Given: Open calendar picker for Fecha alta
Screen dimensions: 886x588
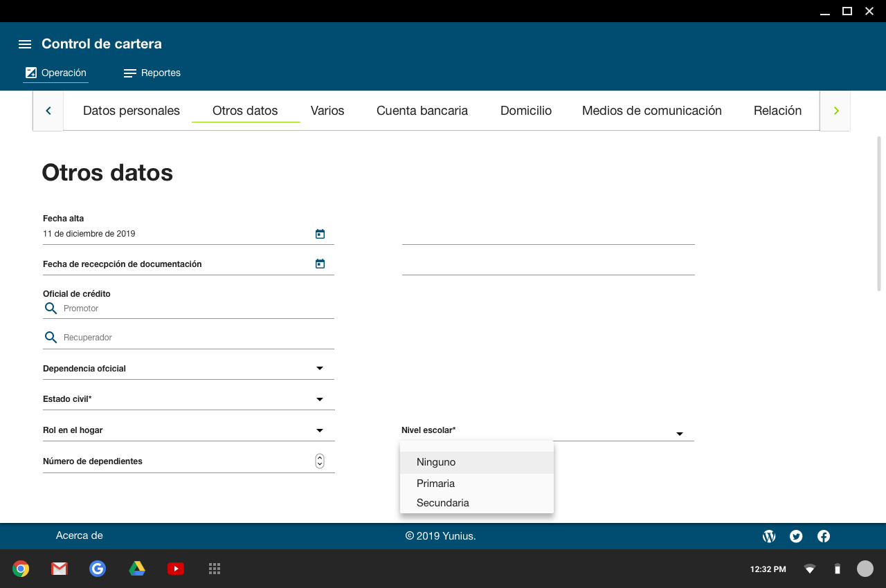Looking at the screenshot, I should click(320, 235).
